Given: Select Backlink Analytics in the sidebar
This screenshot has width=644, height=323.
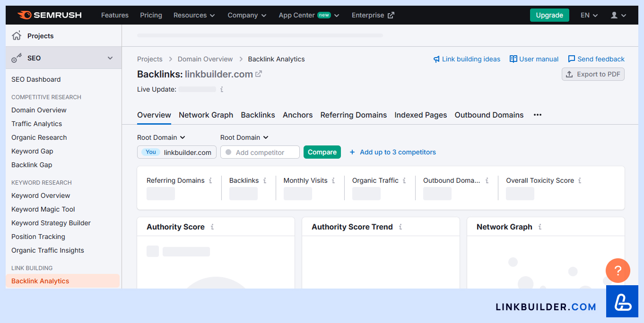Looking at the screenshot, I should coord(62,281).
